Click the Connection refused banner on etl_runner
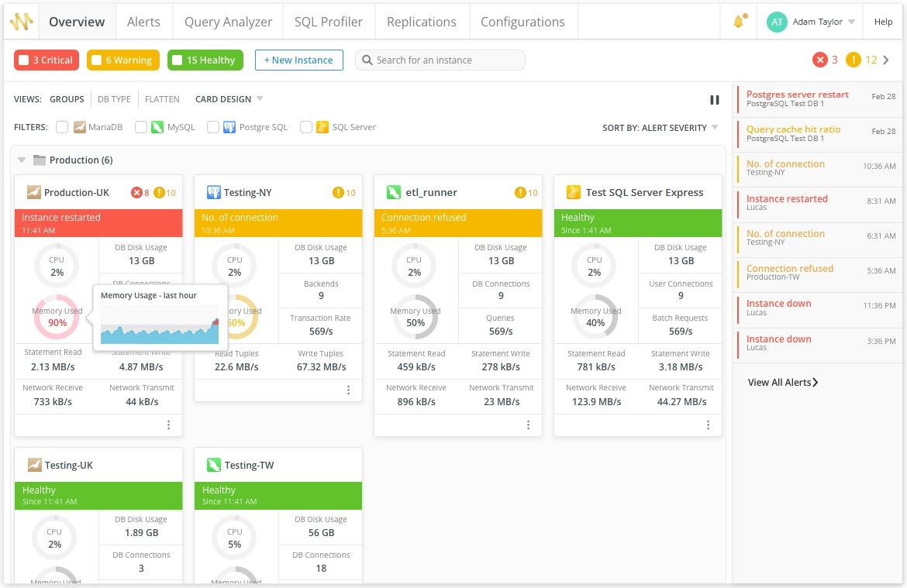Image resolution: width=907 pixels, height=588 pixels. [458, 223]
